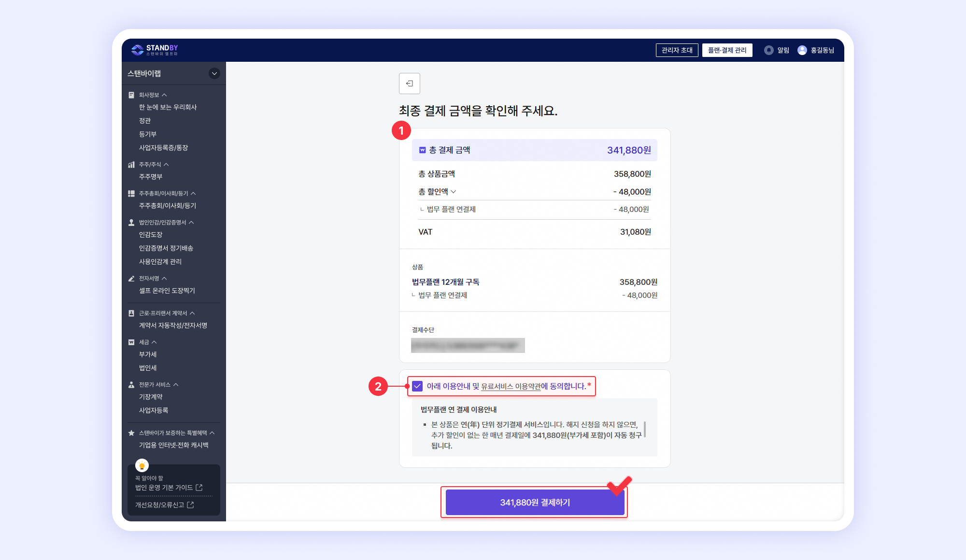Click the 주주/주식 chart icon
Viewport: 966px width, 560px height.
point(131,165)
